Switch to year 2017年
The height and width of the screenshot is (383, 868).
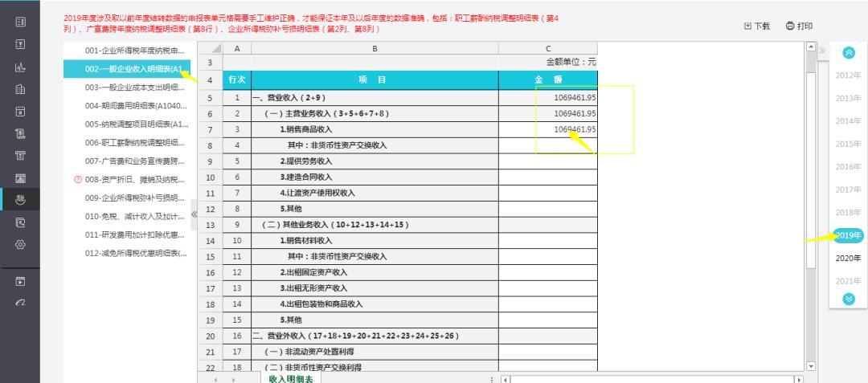click(x=848, y=189)
